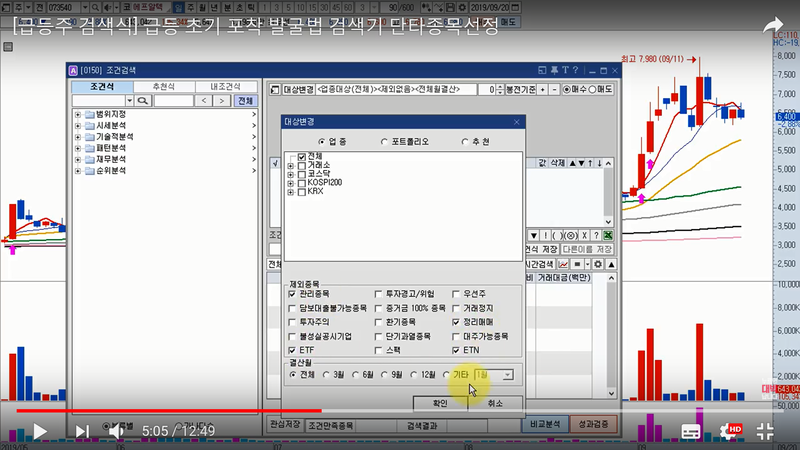Switch to the 조건식 tab
The width and height of the screenshot is (800, 450).
[102, 87]
